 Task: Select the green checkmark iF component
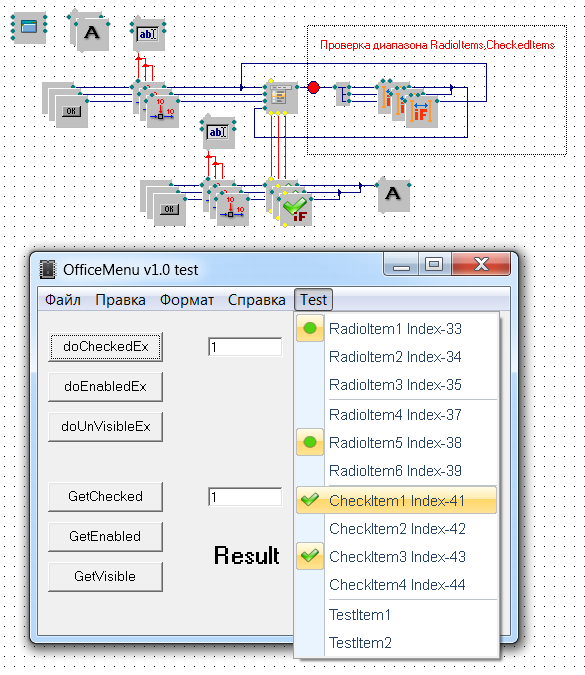point(296,210)
